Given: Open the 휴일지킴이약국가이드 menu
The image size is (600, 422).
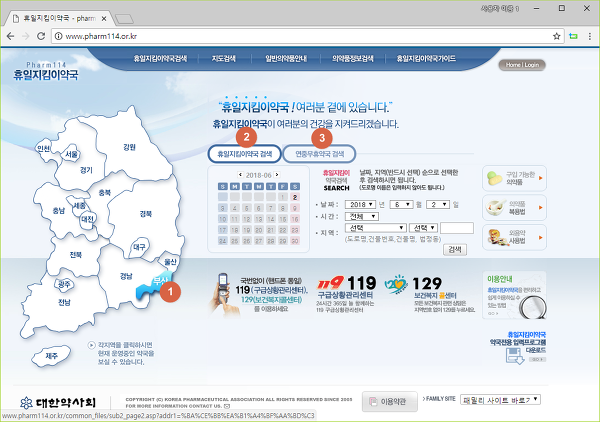Looking at the screenshot, I should (x=426, y=59).
